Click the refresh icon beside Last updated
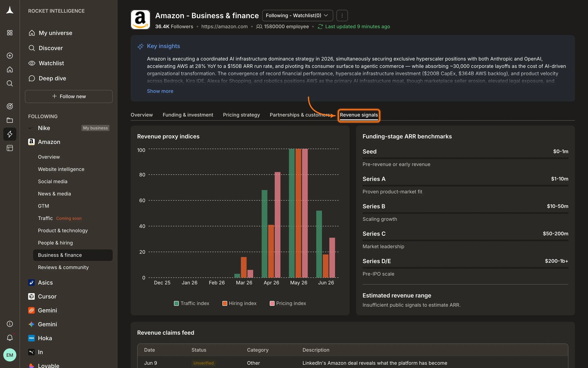Image resolution: width=588 pixels, height=368 pixels. tap(320, 27)
